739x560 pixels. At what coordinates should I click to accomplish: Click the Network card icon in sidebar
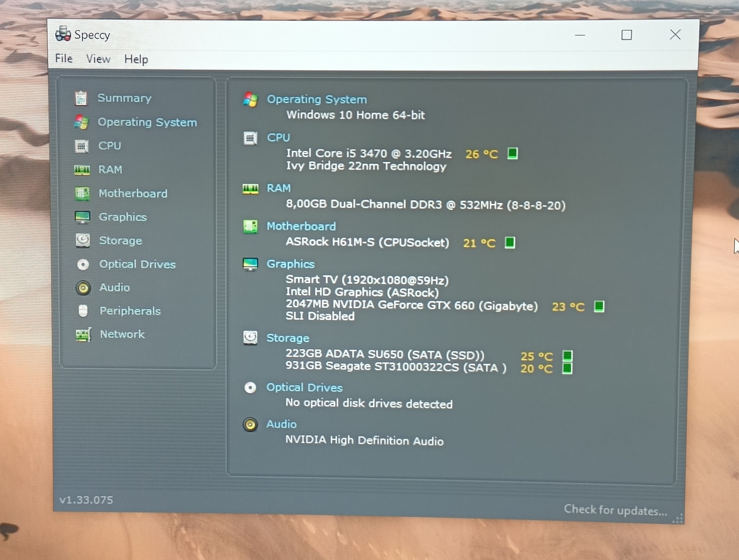pos(83,334)
